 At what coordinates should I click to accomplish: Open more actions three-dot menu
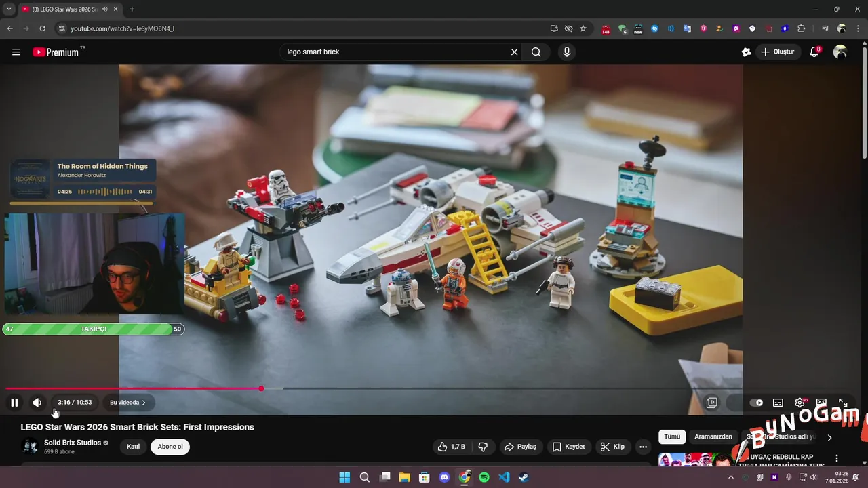click(x=643, y=447)
